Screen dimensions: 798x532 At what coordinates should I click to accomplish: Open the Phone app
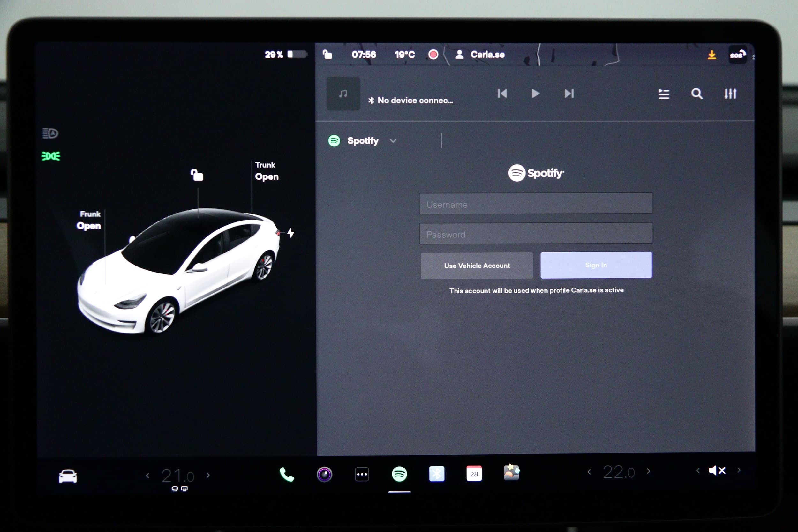pyautogui.click(x=287, y=474)
